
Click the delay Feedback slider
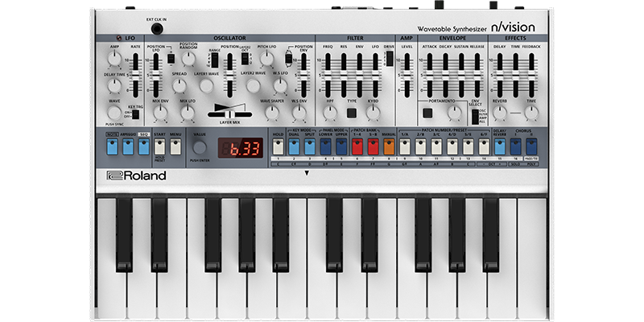click(531, 75)
